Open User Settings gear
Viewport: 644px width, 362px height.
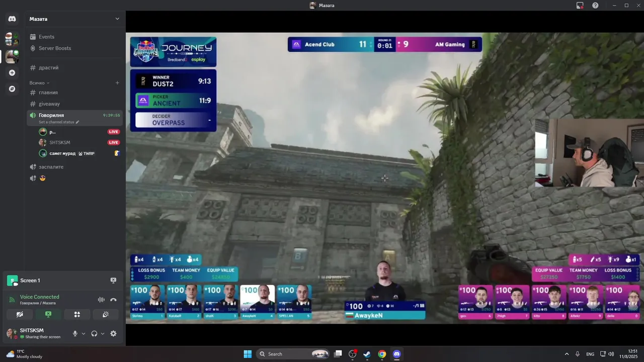113,333
